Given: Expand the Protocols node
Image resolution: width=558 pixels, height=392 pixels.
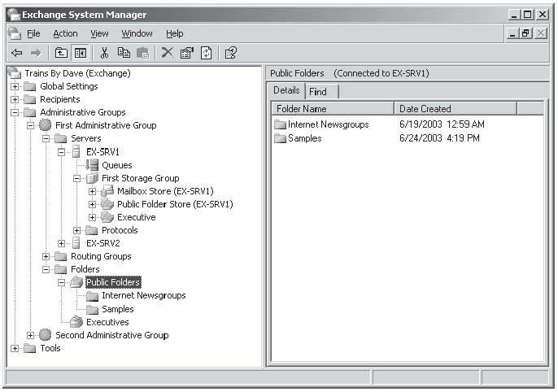Looking at the screenshot, I should click(x=76, y=230).
